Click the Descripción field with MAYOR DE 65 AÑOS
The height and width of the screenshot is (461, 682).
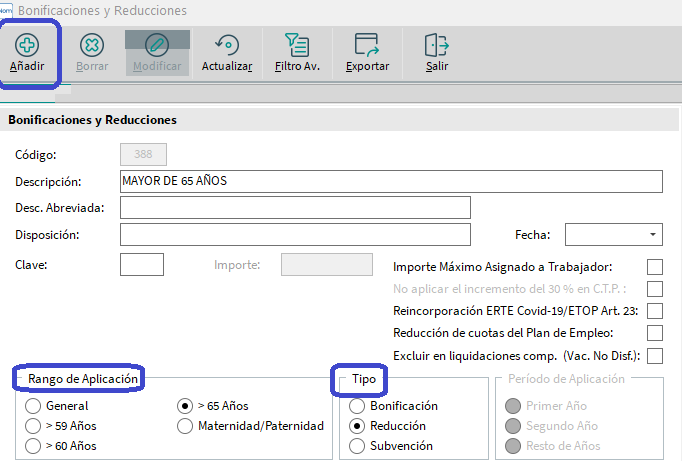coord(391,181)
